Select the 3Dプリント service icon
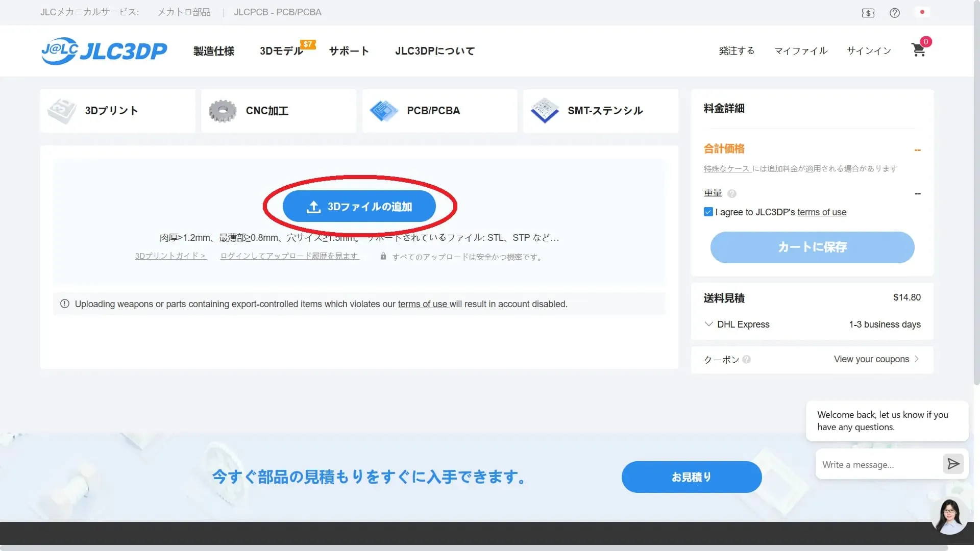The image size is (980, 551). pyautogui.click(x=62, y=111)
